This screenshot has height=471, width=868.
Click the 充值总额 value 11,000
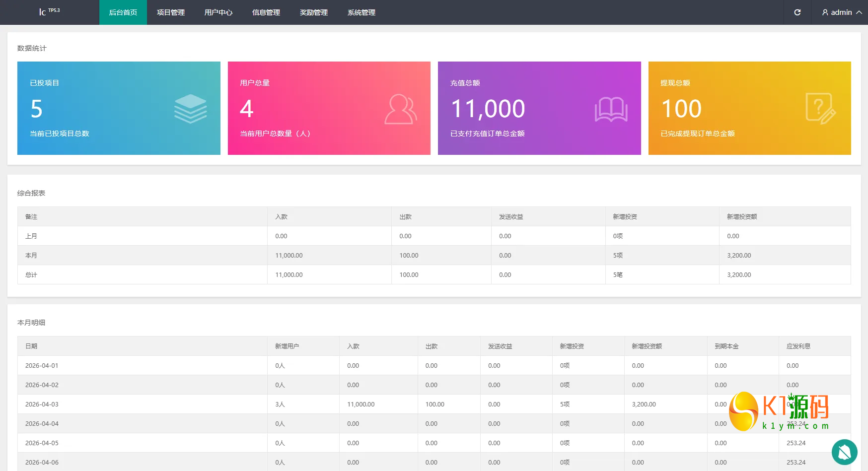(x=488, y=109)
